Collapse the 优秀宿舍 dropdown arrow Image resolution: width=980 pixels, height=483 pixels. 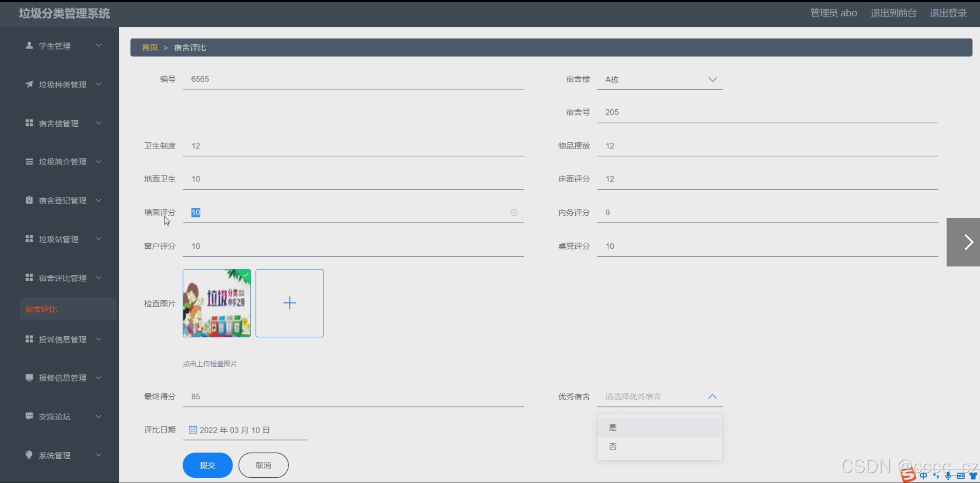(712, 397)
